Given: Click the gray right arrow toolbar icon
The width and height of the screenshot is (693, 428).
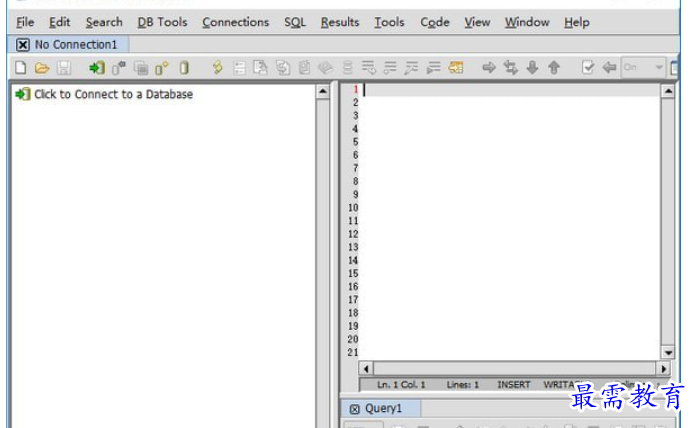Looking at the screenshot, I should [x=489, y=68].
